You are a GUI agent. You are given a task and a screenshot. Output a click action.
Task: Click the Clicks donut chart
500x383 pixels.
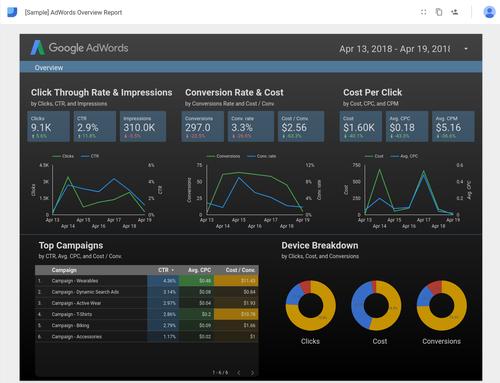(x=311, y=305)
